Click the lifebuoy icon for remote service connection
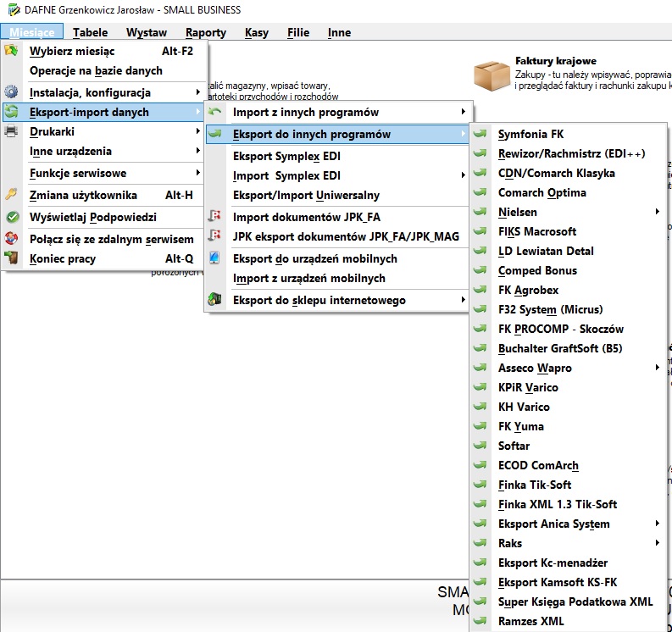The width and height of the screenshot is (672, 632). click(11, 238)
